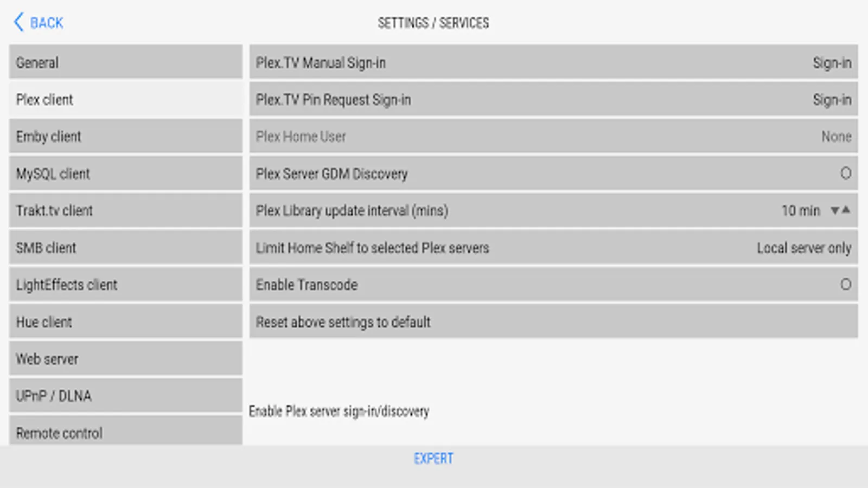Open Plex Home User selection
868x488 pixels.
coord(835,137)
